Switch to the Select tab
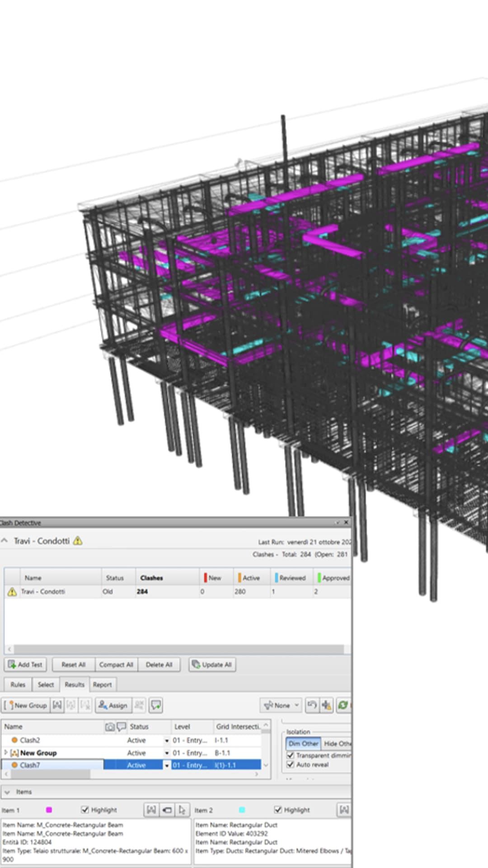The height and width of the screenshot is (868, 488). pyautogui.click(x=46, y=684)
